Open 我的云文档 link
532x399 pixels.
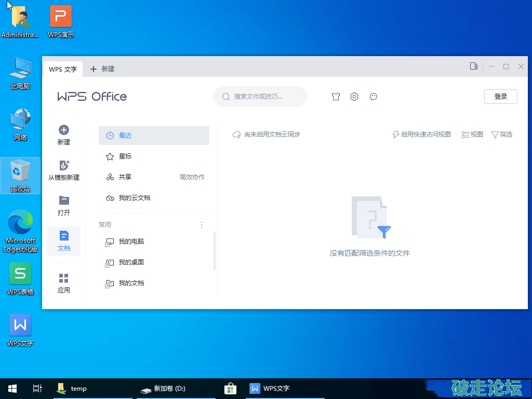tap(134, 198)
